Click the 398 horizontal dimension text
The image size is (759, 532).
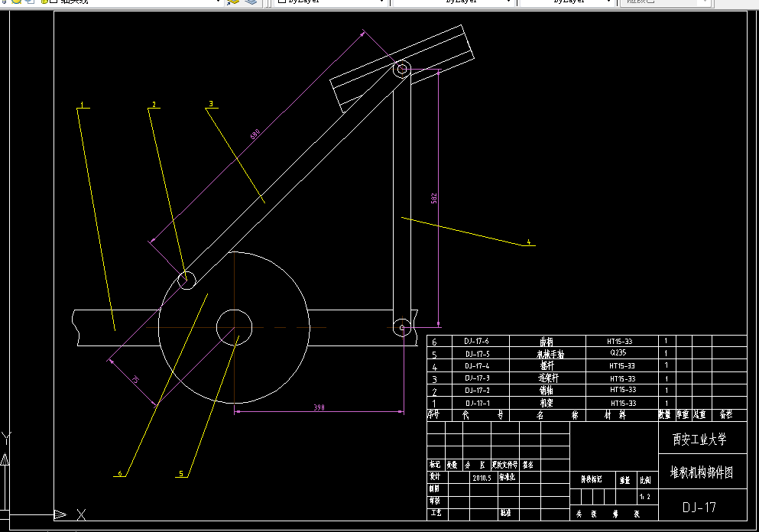click(319, 407)
